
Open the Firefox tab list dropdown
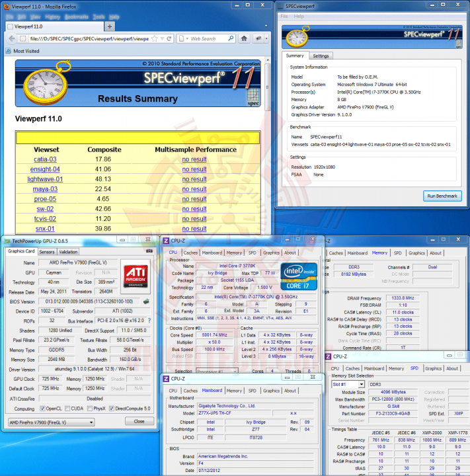266,26
